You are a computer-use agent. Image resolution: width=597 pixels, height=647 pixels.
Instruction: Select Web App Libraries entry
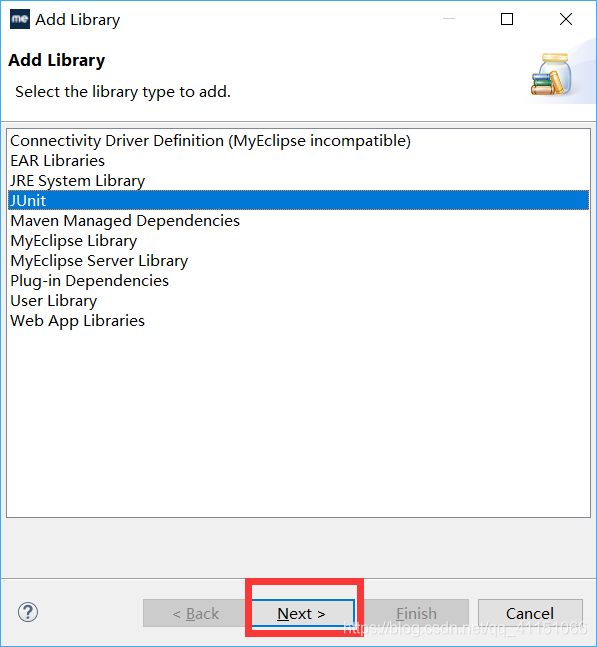298,321
